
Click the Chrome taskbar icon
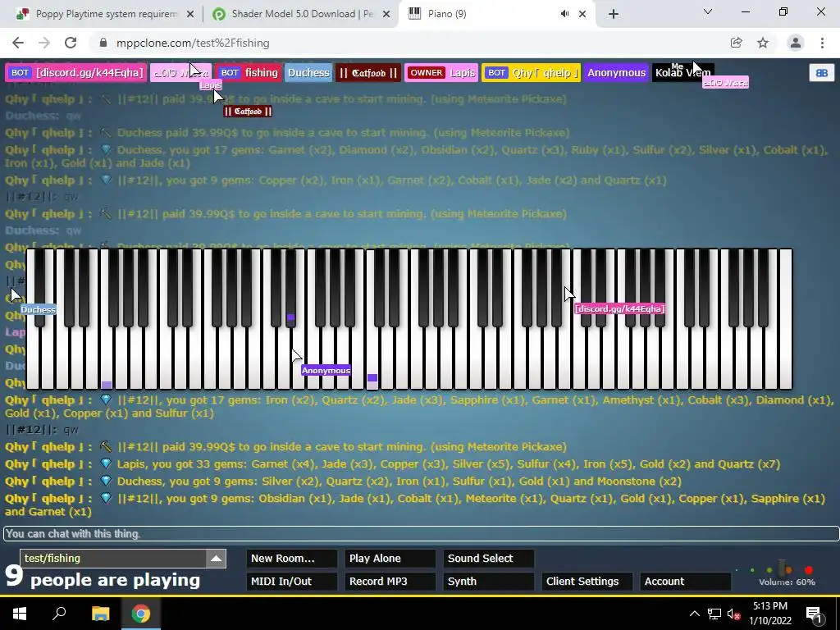click(x=141, y=614)
